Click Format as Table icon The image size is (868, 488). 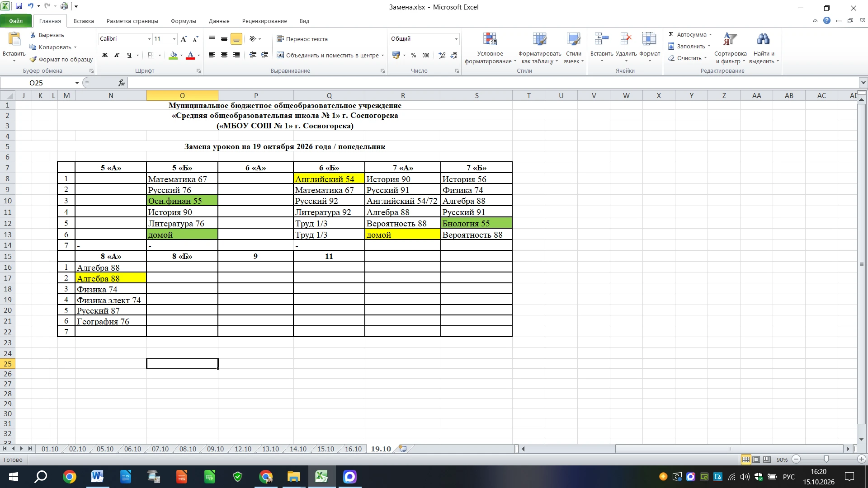click(x=539, y=40)
